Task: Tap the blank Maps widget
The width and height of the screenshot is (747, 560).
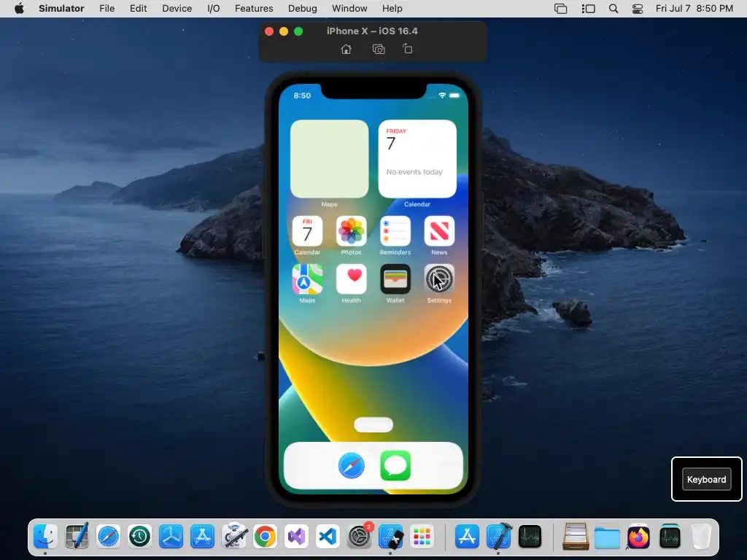Action: 329,158
